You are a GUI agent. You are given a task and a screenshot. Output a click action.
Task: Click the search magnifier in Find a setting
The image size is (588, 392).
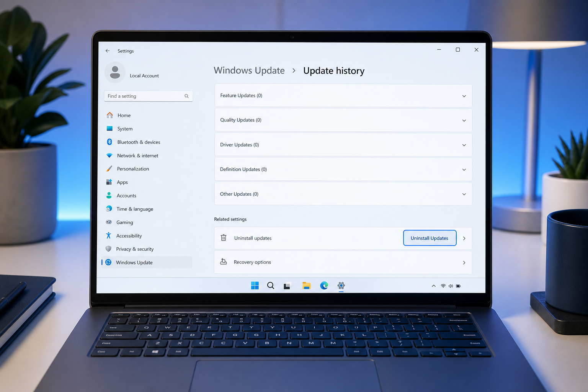coord(186,96)
